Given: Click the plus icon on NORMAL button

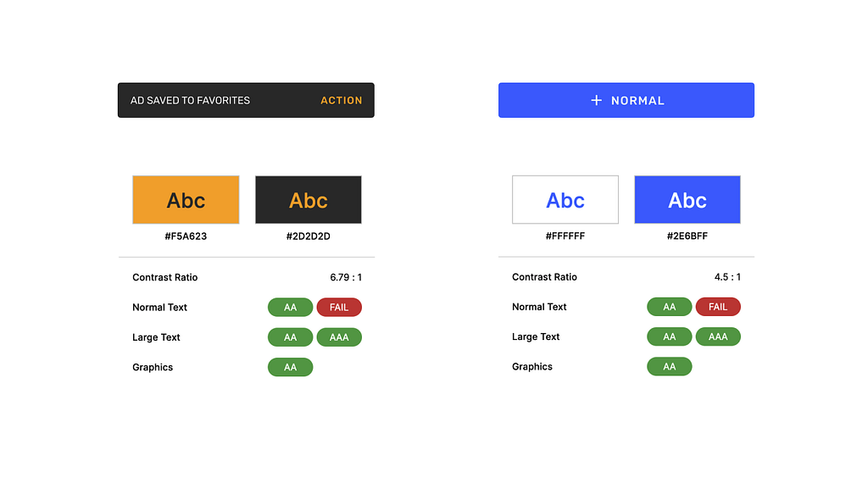Looking at the screenshot, I should pyautogui.click(x=596, y=100).
